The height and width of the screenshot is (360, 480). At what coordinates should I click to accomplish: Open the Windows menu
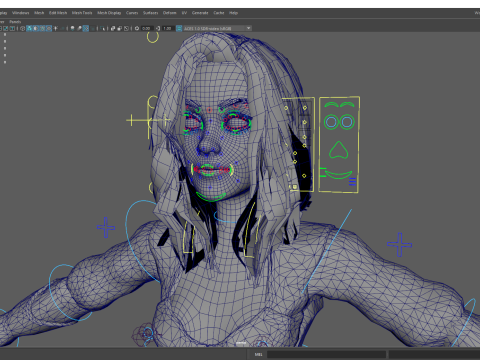[21, 13]
